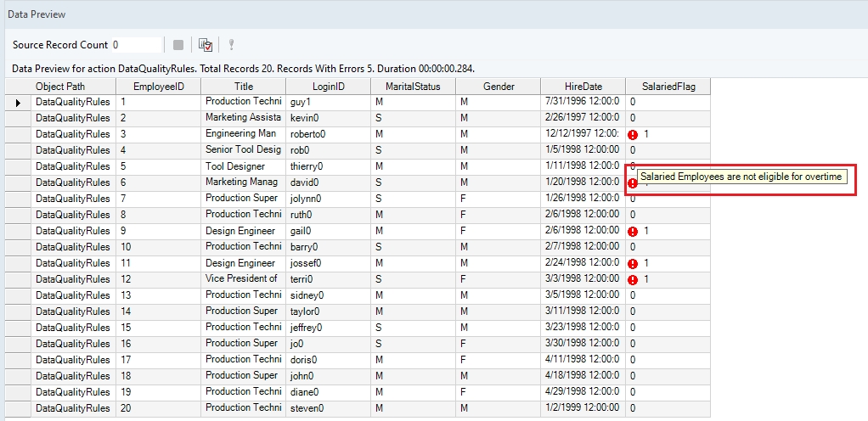Click the grayed exclamation mark toolbar icon
The width and height of the screenshot is (868, 421).
[230, 45]
